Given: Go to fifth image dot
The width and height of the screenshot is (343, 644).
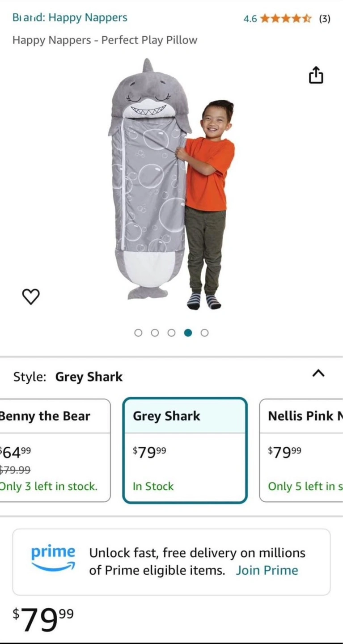Looking at the screenshot, I should click(204, 333).
